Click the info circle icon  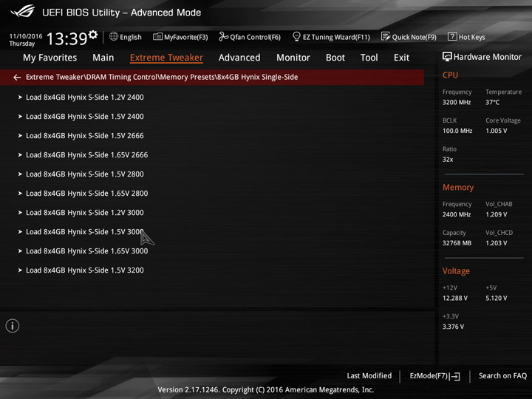(13, 326)
